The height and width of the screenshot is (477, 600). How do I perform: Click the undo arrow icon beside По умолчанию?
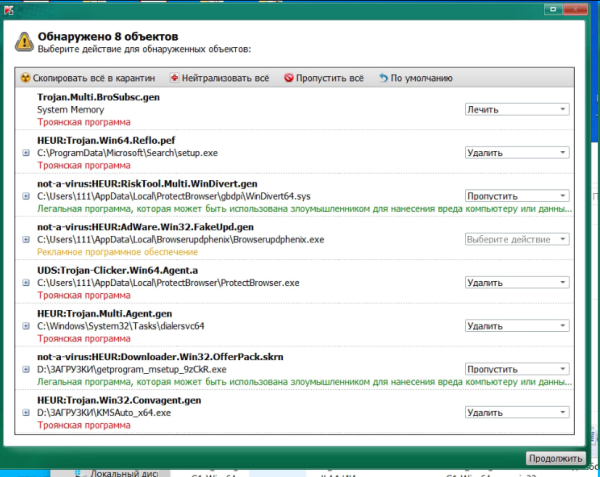(383, 78)
